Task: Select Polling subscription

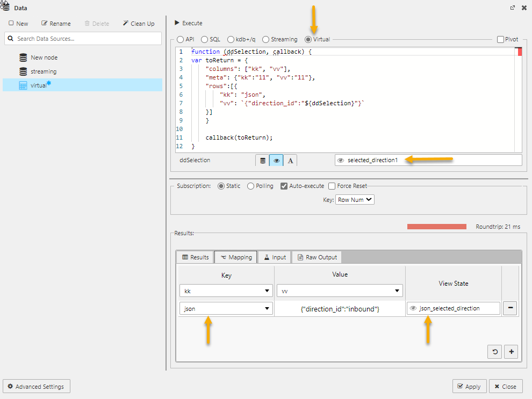Action: (251, 186)
